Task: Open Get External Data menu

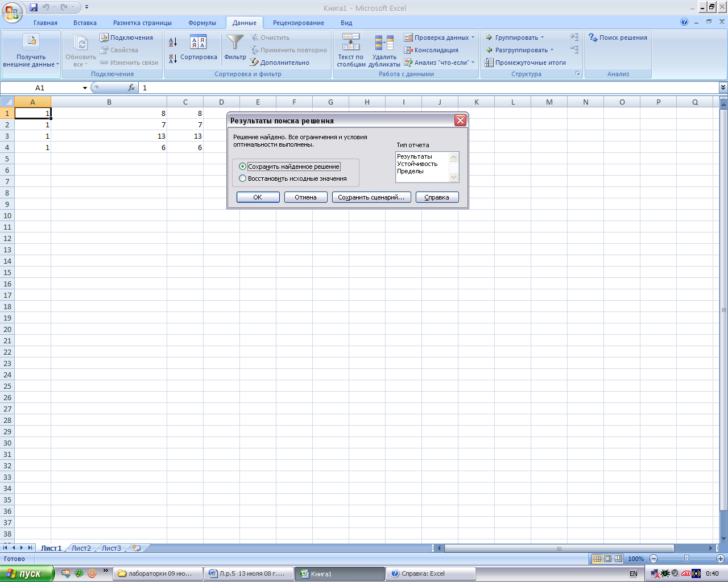Action: tap(31, 51)
